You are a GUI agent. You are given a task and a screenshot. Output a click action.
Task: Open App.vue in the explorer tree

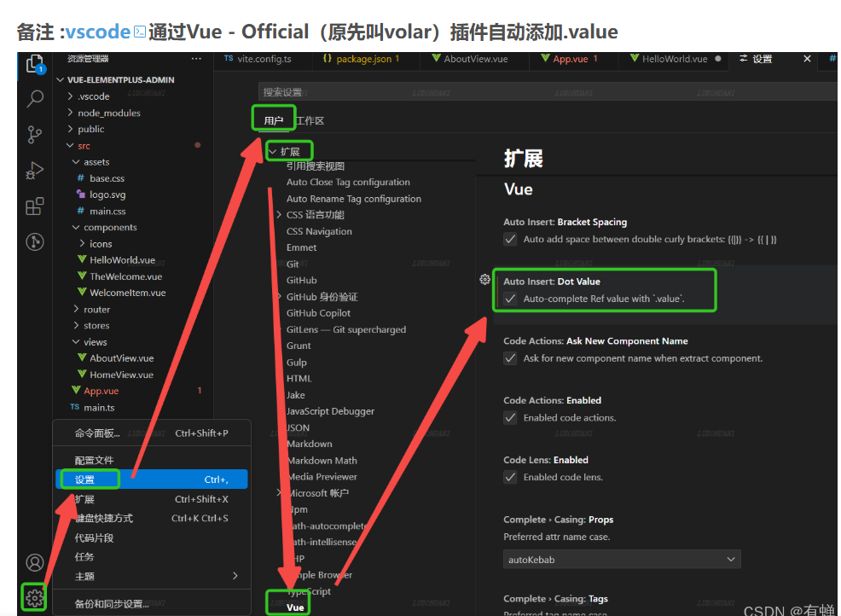click(x=101, y=391)
